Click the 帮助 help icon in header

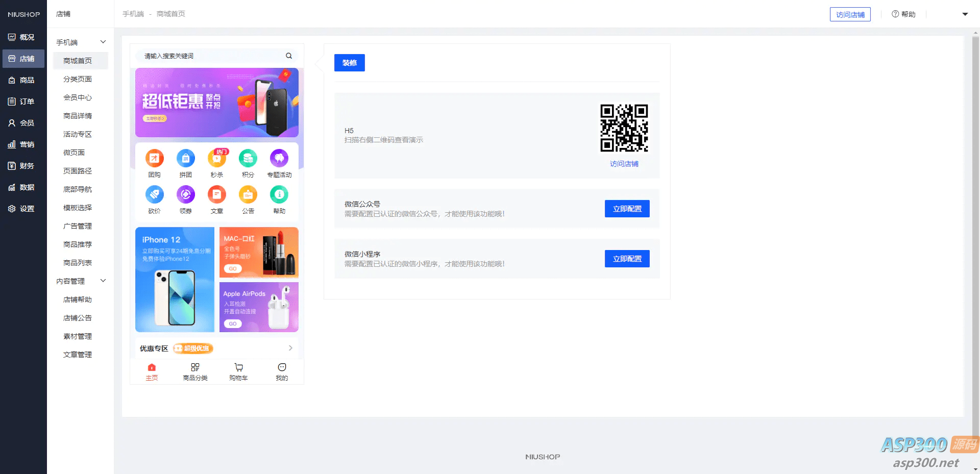(x=895, y=14)
